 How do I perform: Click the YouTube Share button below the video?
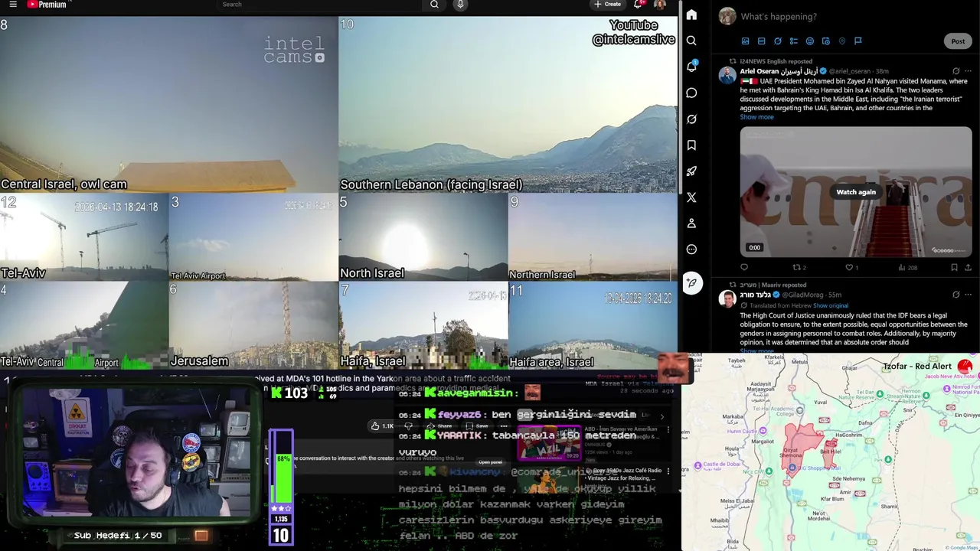click(x=440, y=425)
